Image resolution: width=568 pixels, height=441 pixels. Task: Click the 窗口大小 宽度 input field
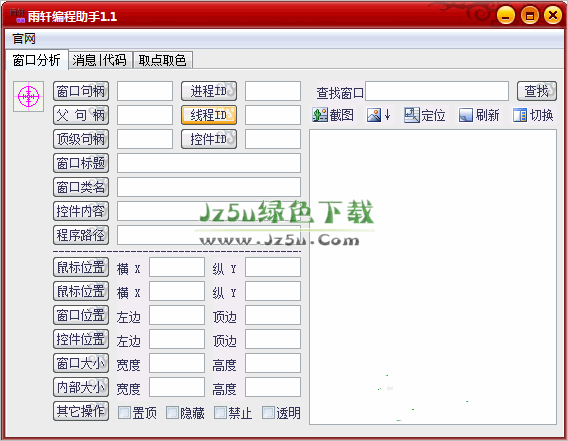tap(177, 363)
